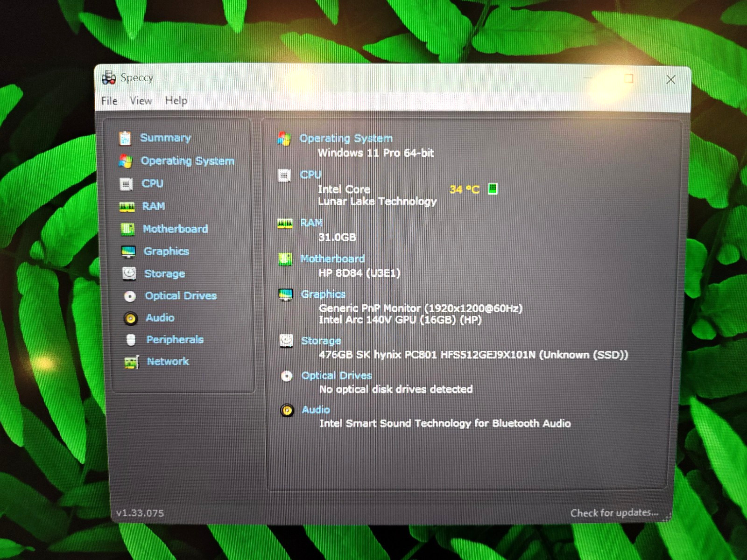The image size is (747, 560).
Task: Open the Help menu
Action: 176,101
